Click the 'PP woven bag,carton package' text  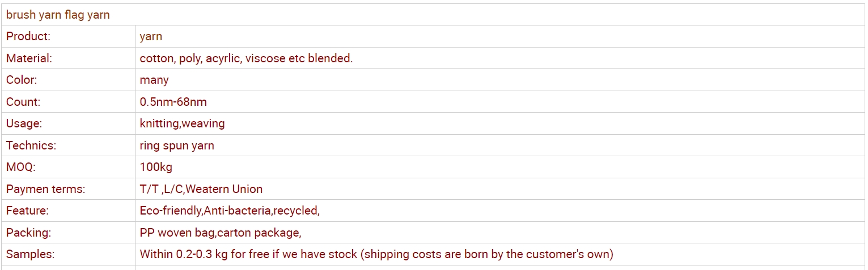pos(221,233)
